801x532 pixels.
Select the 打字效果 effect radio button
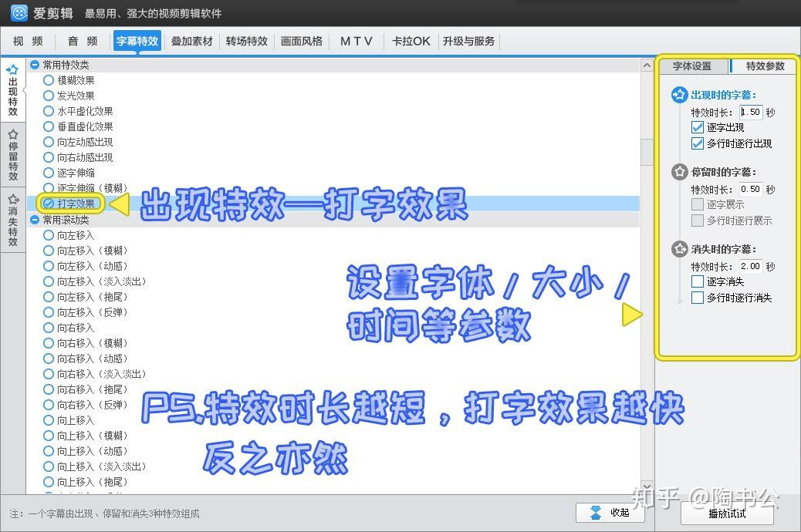pyautogui.click(x=48, y=204)
